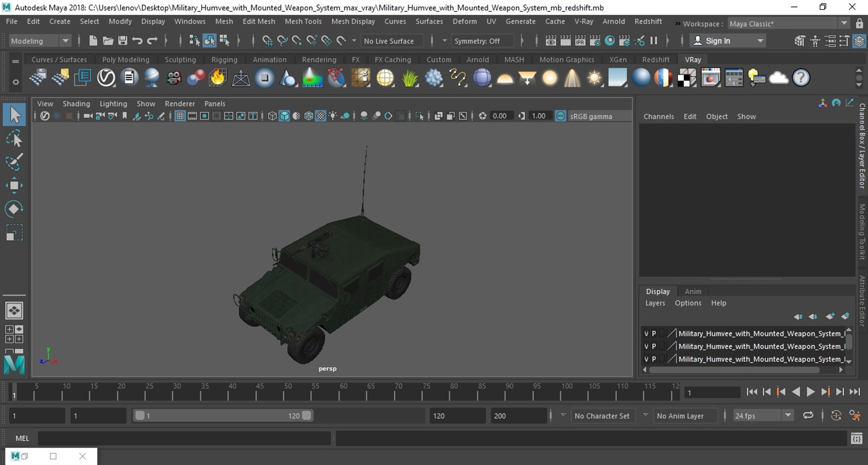Click the Play forwards button
Screen dimensions: 868x465
(811, 392)
